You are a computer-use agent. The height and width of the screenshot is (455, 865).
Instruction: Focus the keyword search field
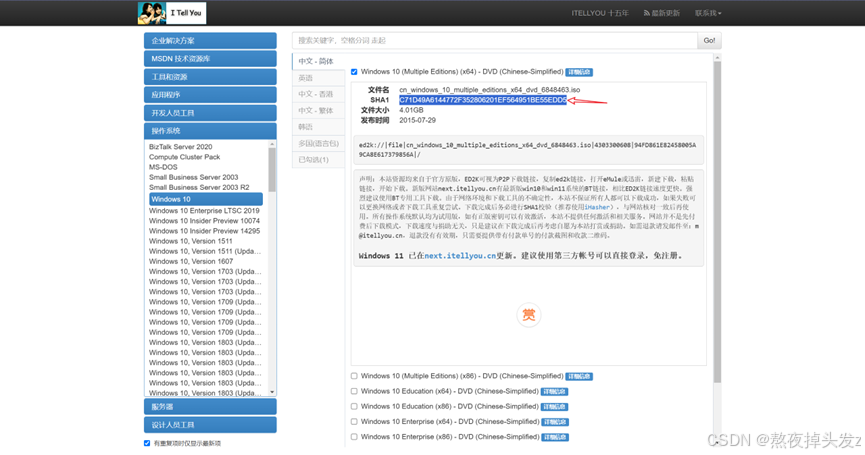[x=494, y=40]
